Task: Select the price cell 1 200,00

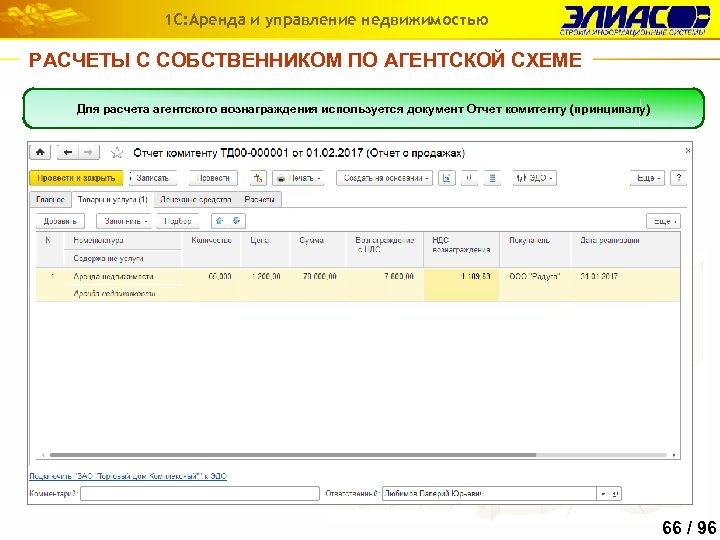Action: [x=266, y=276]
